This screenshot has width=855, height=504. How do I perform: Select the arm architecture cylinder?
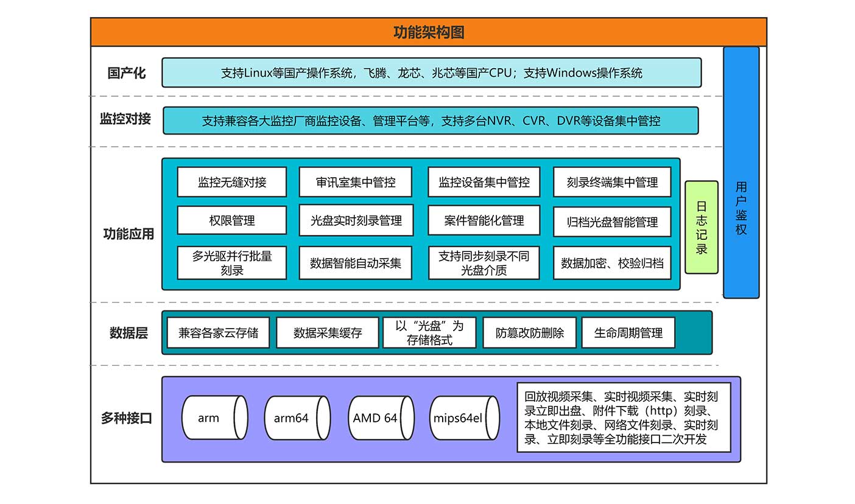tap(214, 418)
